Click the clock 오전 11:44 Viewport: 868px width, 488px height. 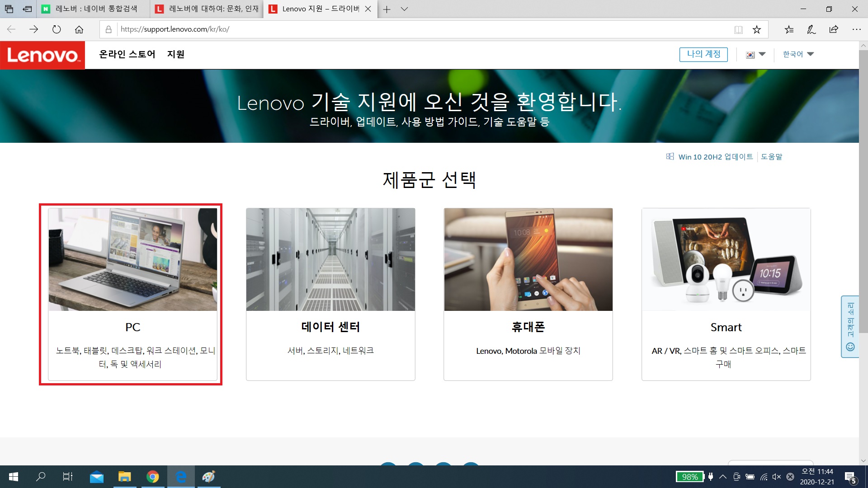tap(817, 472)
